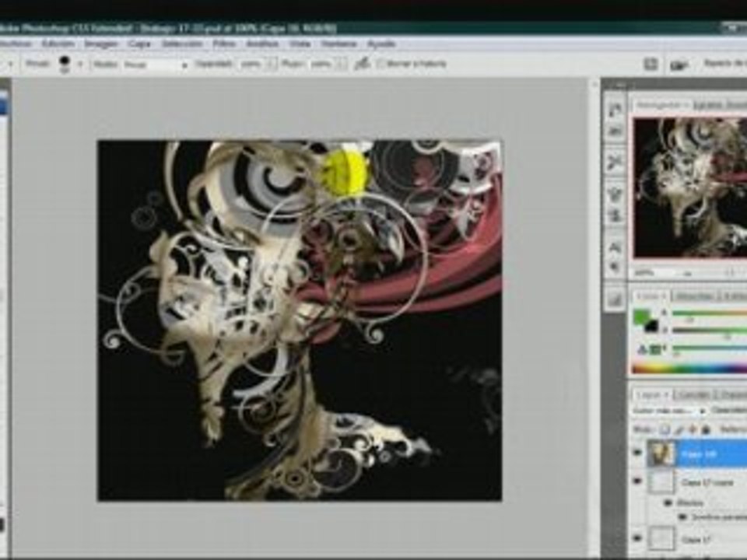Lock layer position icon
Image resolution: width=747 pixels, height=560 pixels.
(693, 429)
